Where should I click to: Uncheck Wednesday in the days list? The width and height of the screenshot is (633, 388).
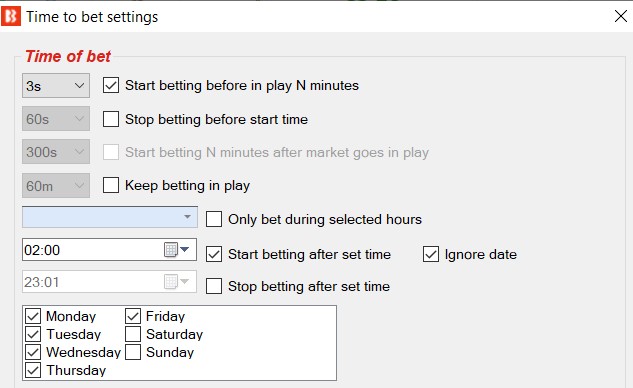pyautogui.click(x=33, y=352)
